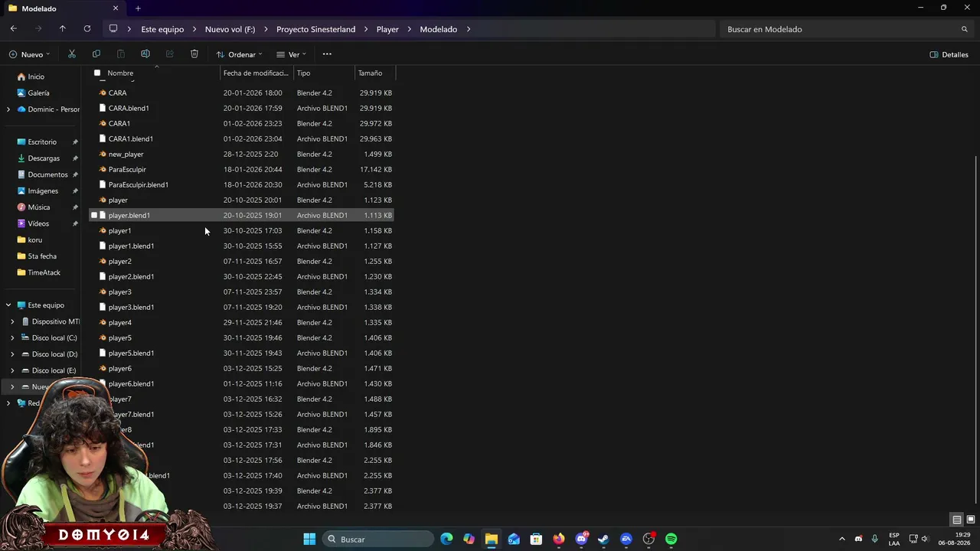The width and height of the screenshot is (980, 551).
Task: Switch to large icons view
Action: click(971, 520)
